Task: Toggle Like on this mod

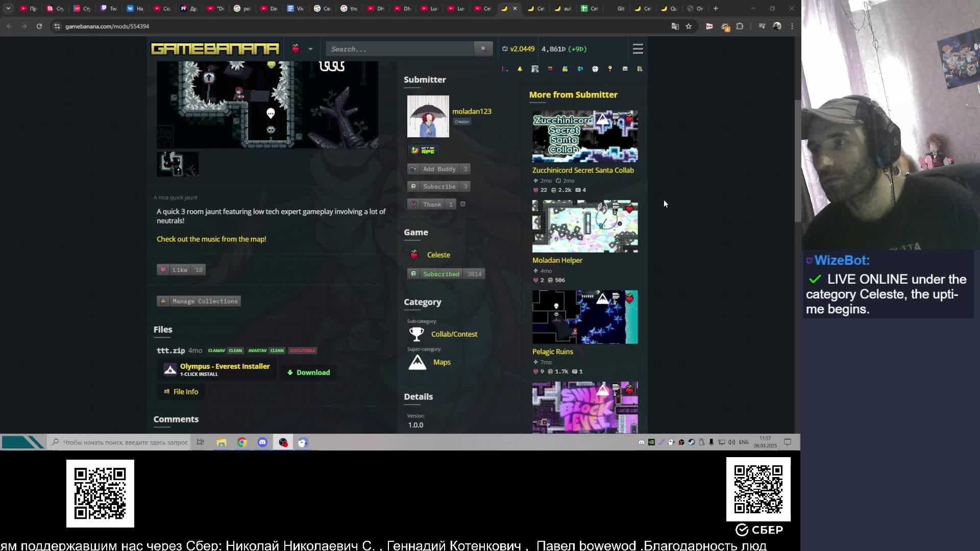Action: coord(181,270)
